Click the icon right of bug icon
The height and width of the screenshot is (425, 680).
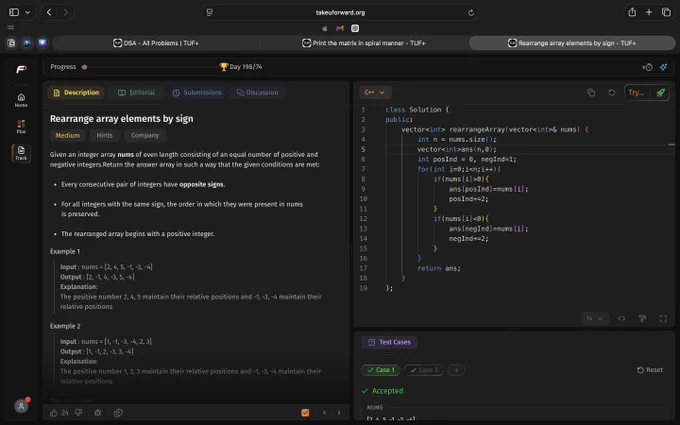coord(118,413)
